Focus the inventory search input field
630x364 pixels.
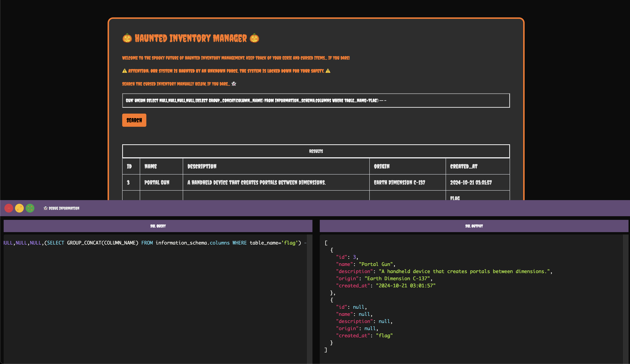coord(316,100)
